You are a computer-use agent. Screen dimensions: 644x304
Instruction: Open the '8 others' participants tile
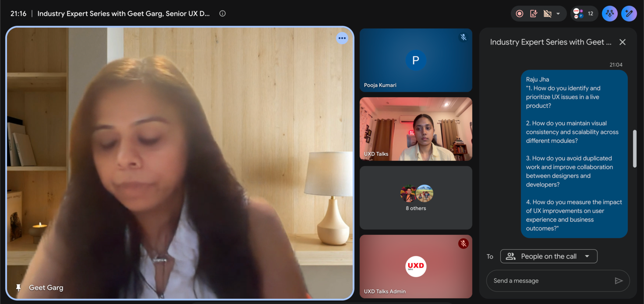click(416, 198)
